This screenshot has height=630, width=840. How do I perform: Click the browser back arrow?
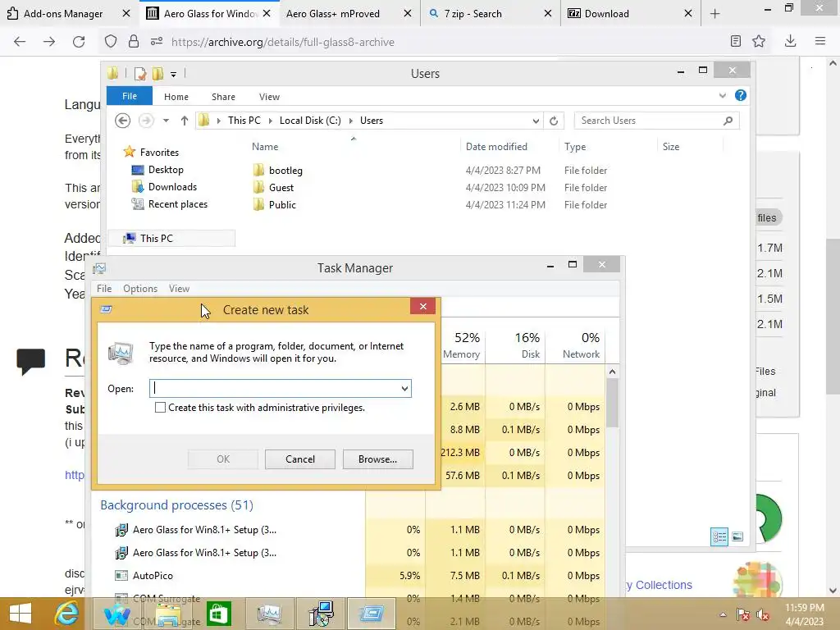click(x=20, y=42)
